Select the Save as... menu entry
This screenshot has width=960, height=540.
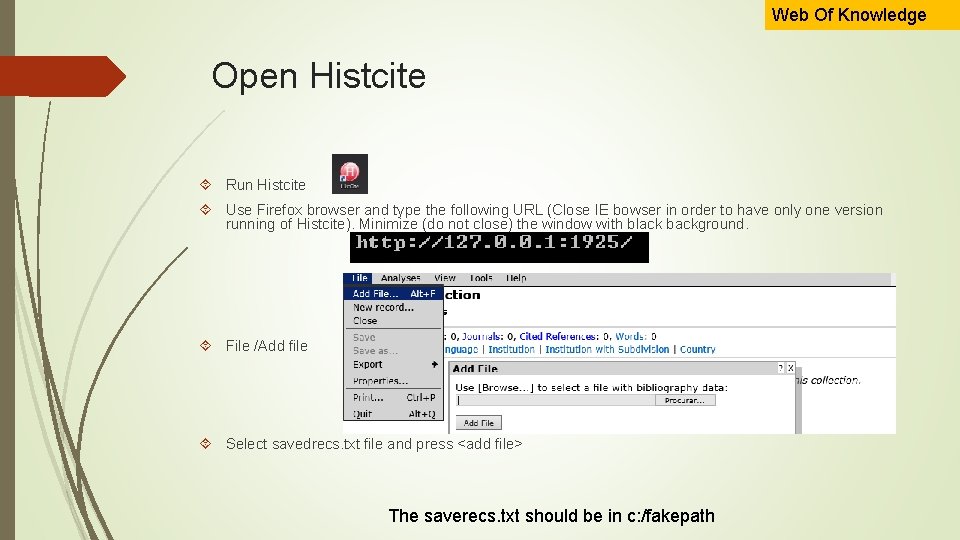coord(375,351)
